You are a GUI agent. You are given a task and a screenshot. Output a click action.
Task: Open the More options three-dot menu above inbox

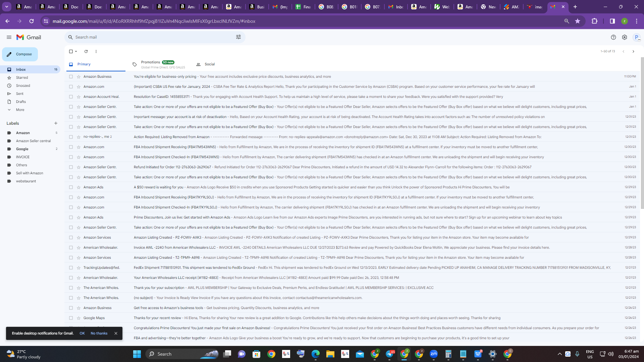pyautogui.click(x=96, y=51)
